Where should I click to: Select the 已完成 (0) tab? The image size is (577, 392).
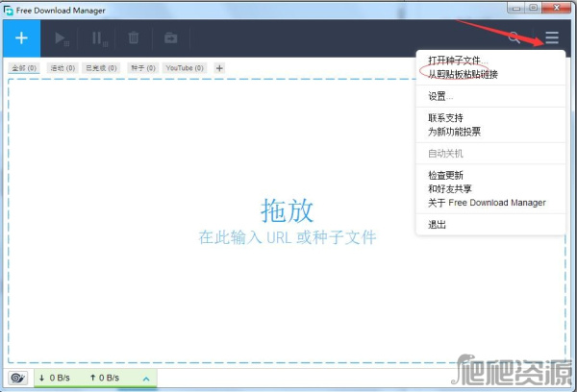click(101, 68)
